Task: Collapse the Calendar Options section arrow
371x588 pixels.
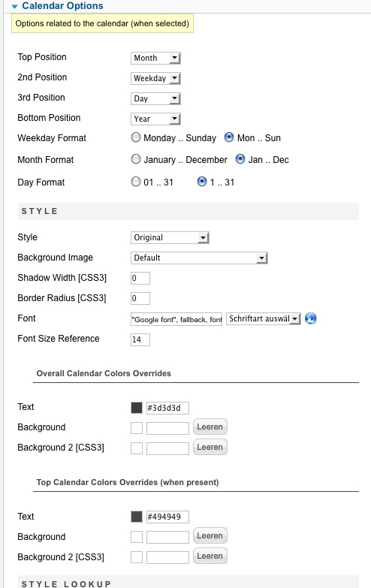Action: click(14, 6)
